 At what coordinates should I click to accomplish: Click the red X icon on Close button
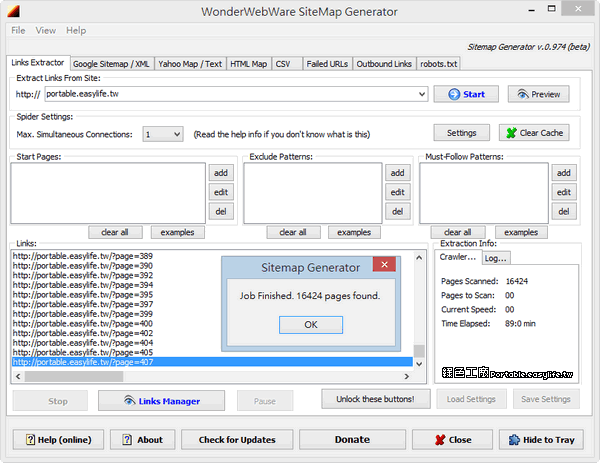[440, 440]
